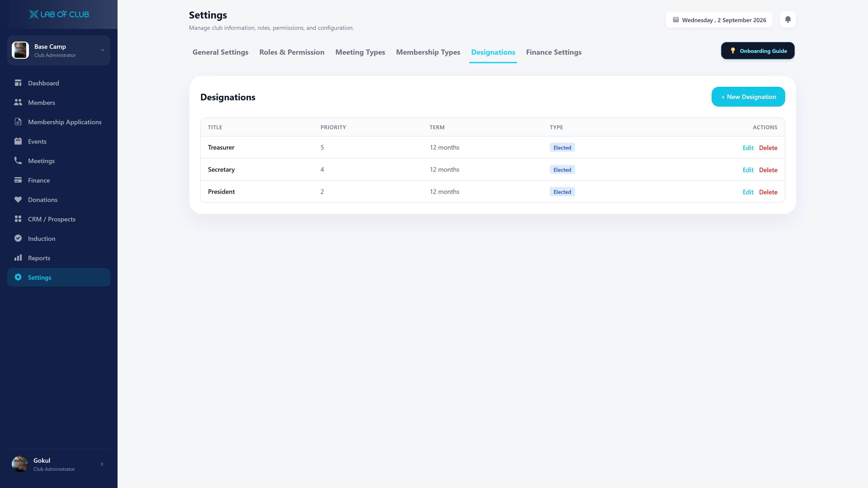Delete the Treasurer designation
Screen dimensions: 868x488
pyautogui.click(x=768, y=148)
